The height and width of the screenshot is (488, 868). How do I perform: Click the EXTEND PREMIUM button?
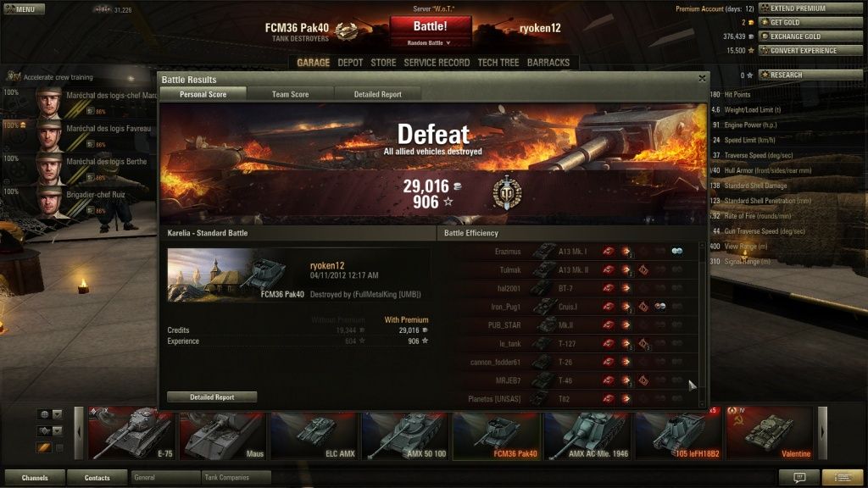[810, 8]
